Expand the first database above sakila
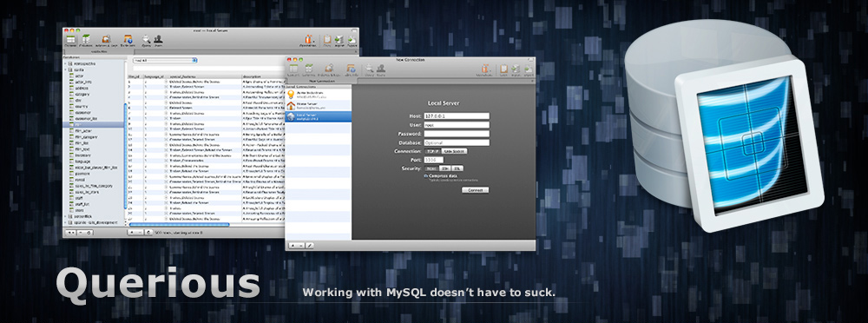868x323 pixels. tap(65, 63)
